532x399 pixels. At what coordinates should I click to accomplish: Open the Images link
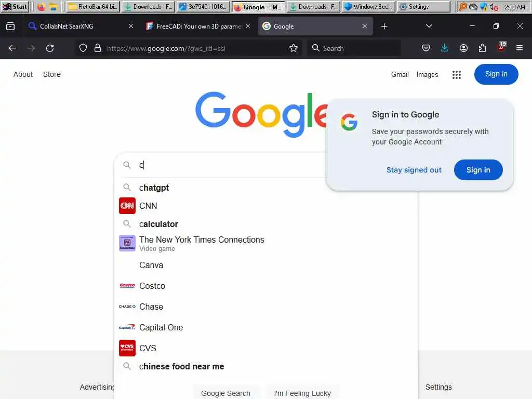427,75
